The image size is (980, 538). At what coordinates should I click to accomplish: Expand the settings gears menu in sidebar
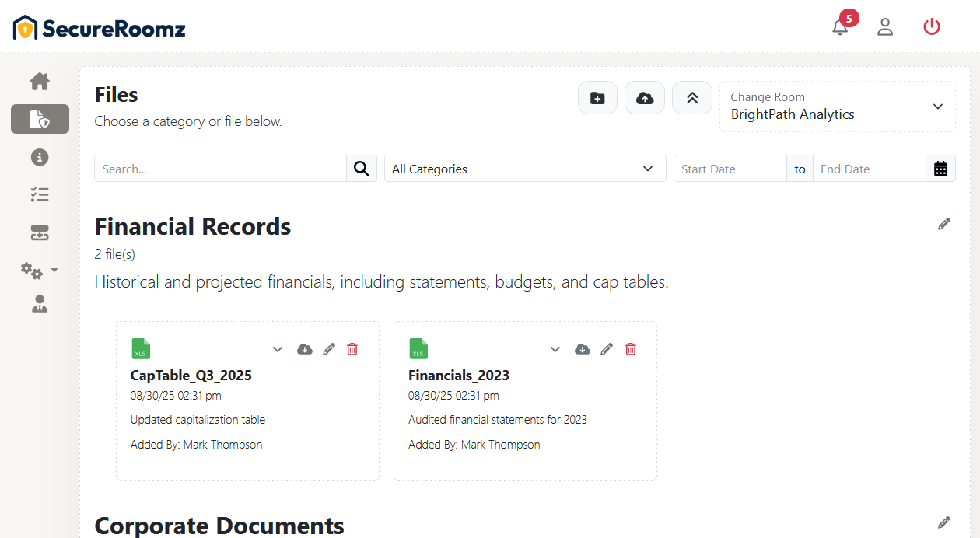40,271
